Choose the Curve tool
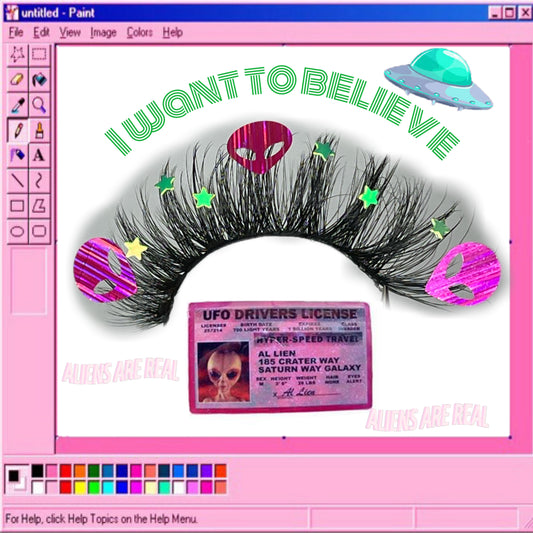This screenshot has width=533, height=533. point(39,180)
